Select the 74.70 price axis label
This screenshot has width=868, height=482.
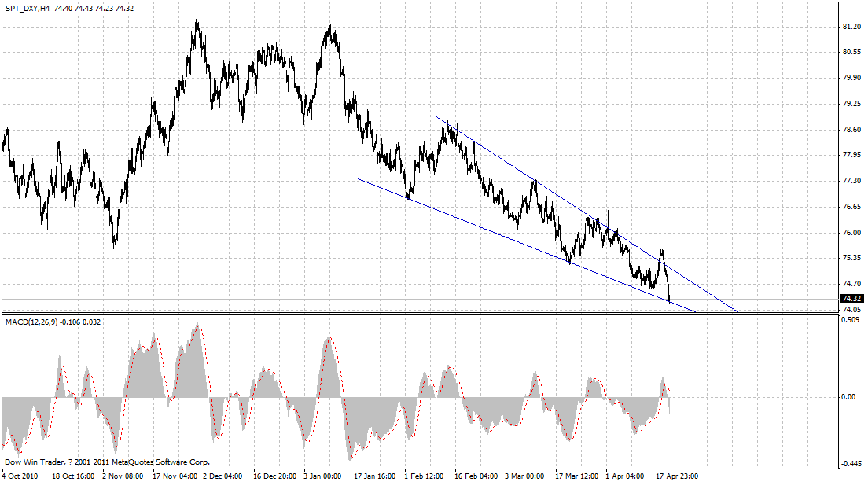[x=851, y=284]
